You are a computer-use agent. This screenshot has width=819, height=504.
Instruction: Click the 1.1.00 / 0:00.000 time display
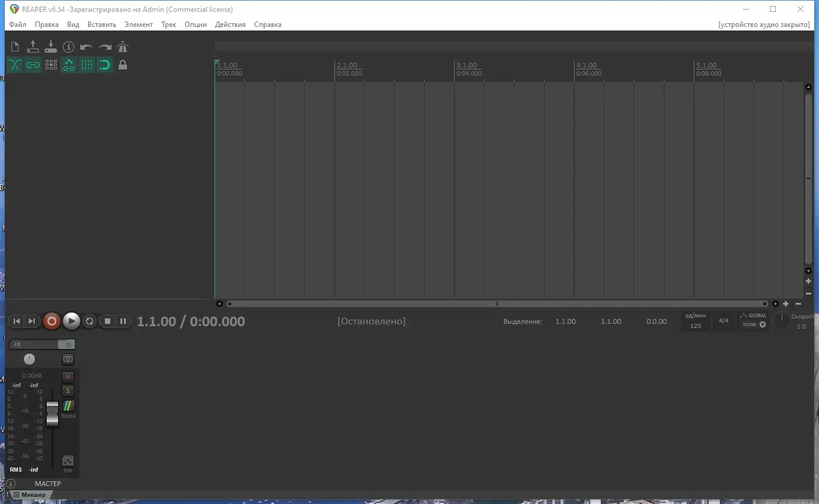pos(191,321)
